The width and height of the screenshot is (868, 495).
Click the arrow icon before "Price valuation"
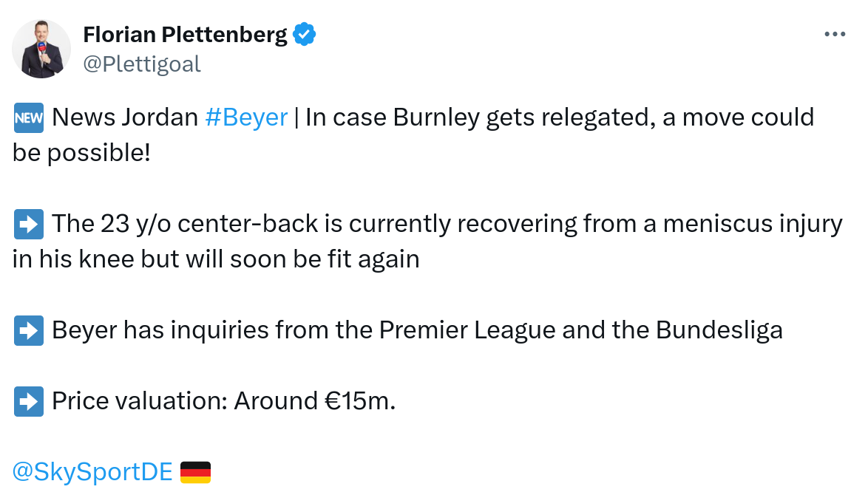[x=29, y=401]
